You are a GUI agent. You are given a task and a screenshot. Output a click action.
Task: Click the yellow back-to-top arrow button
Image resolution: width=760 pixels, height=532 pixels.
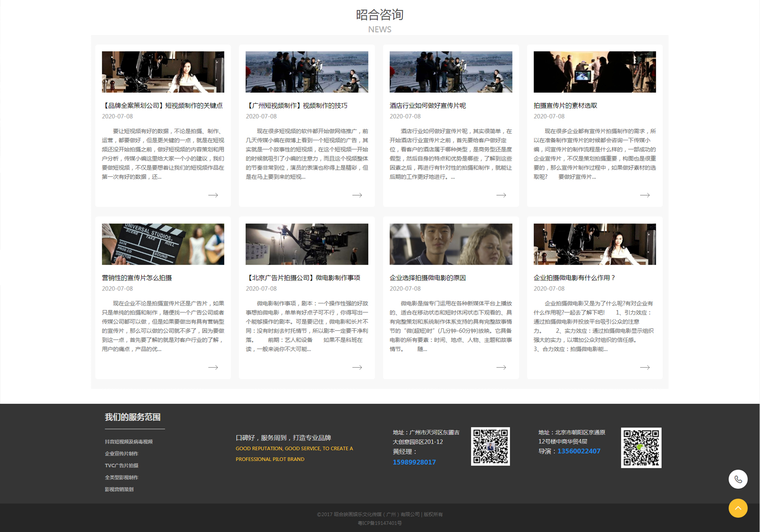tap(738, 508)
